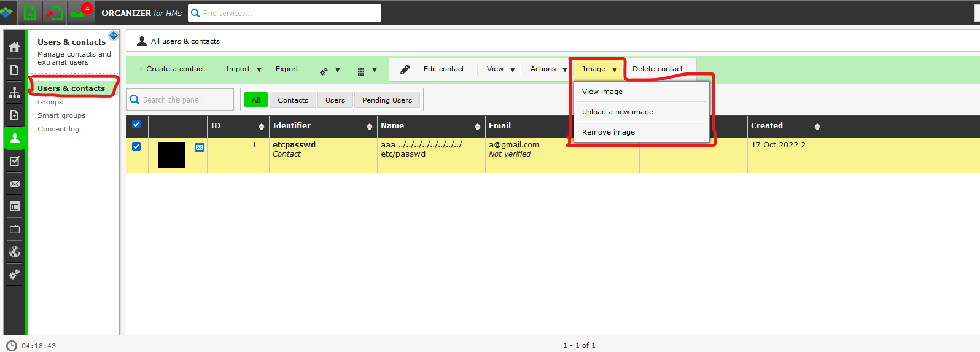
Task: Click the aaa ../../ etc/passwd name cell
Action: coord(431,155)
